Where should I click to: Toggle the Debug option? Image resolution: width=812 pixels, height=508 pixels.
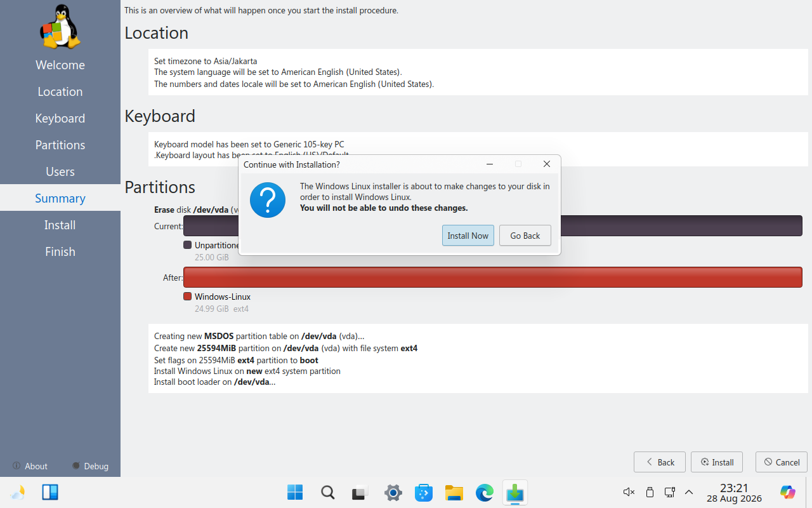point(90,466)
